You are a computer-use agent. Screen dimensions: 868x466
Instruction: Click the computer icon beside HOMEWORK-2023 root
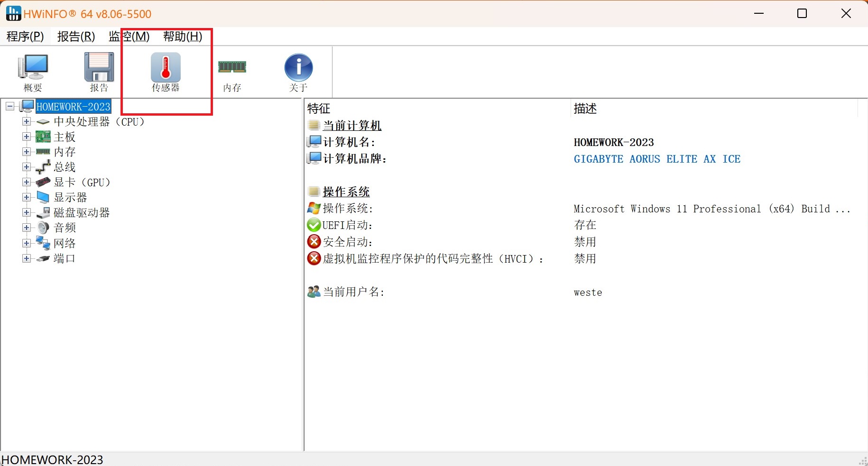coord(27,106)
